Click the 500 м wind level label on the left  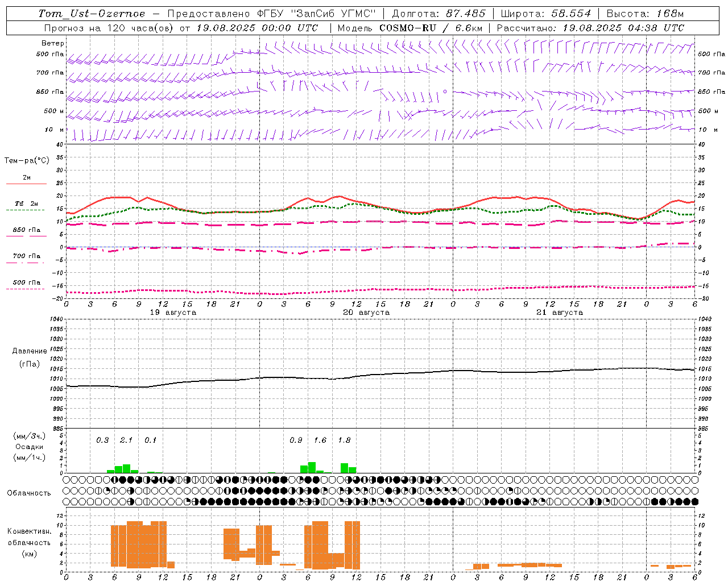click(x=54, y=111)
